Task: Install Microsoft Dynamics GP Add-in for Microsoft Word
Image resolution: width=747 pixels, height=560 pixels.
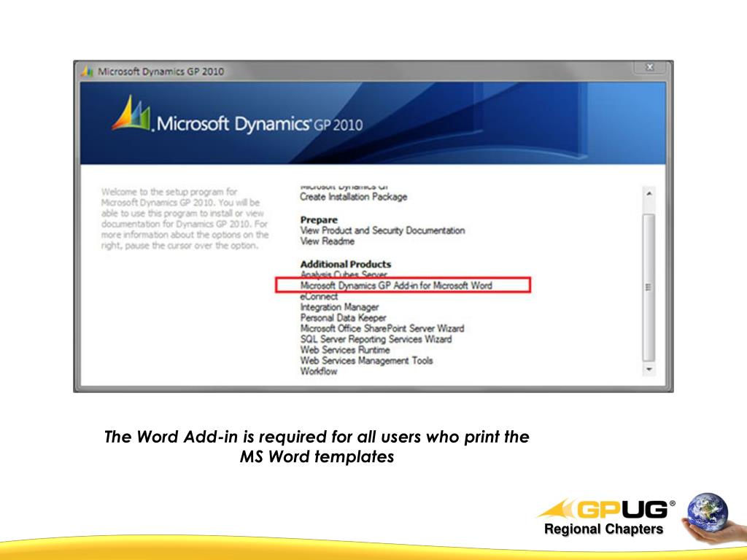Action: (x=396, y=285)
